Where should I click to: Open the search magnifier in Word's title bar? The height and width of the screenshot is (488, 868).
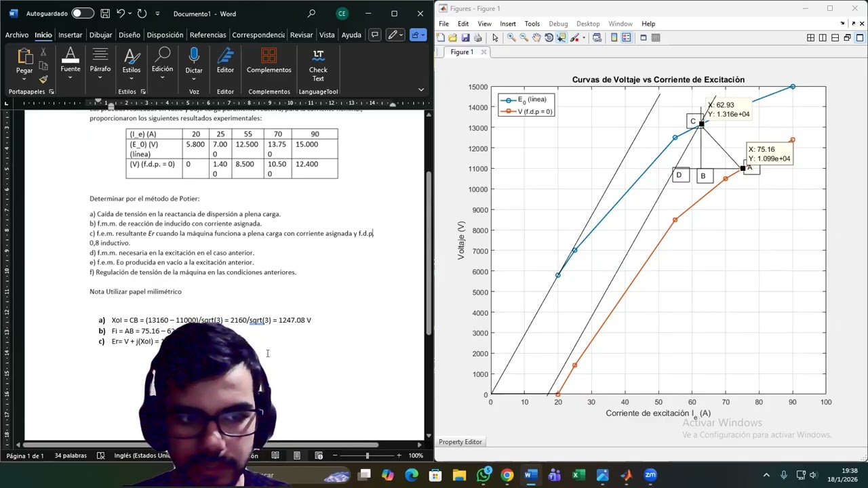tap(311, 13)
